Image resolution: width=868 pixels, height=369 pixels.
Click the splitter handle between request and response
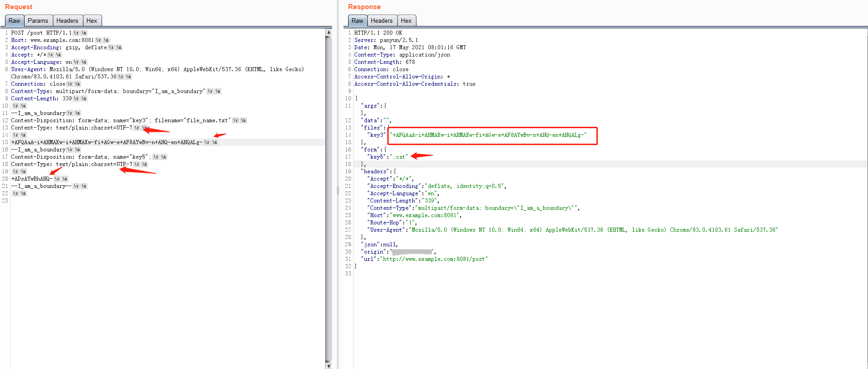pyautogui.click(x=338, y=191)
